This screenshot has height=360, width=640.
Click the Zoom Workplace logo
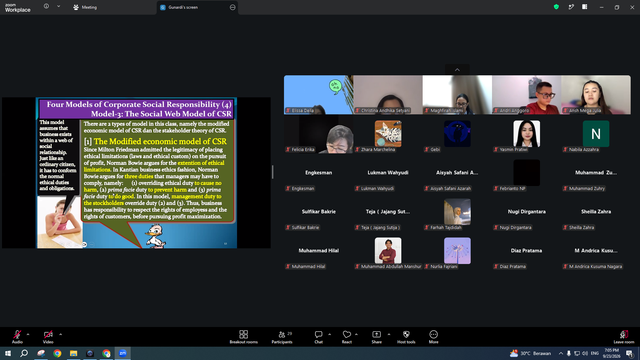tap(18, 8)
